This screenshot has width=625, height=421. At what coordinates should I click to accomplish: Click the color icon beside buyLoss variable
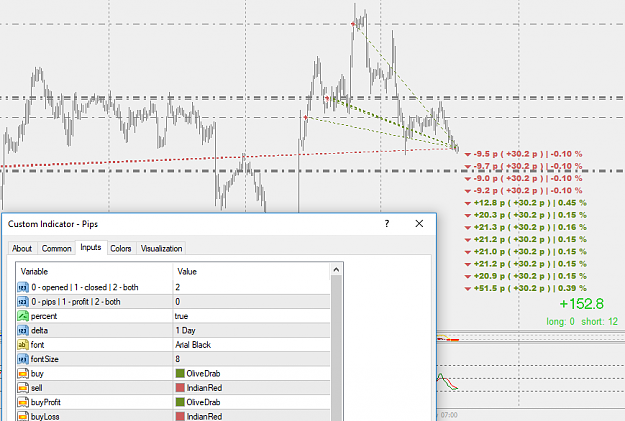click(23, 416)
